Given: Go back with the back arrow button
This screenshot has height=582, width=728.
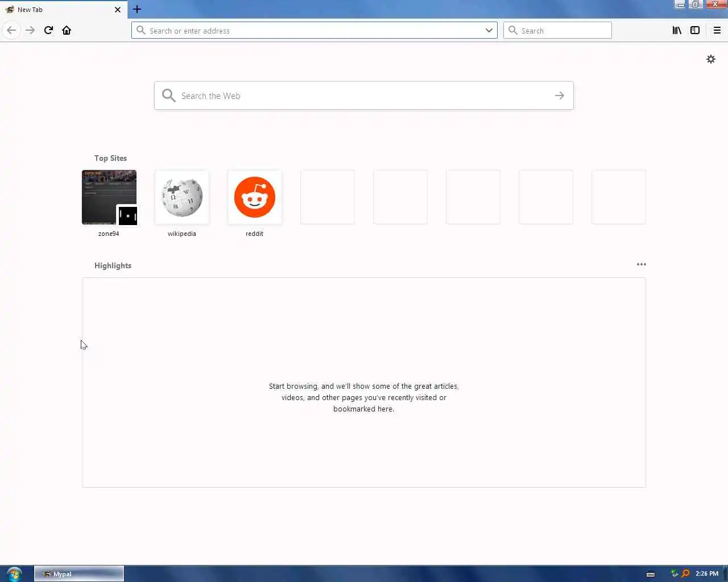Looking at the screenshot, I should click(11, 30).
